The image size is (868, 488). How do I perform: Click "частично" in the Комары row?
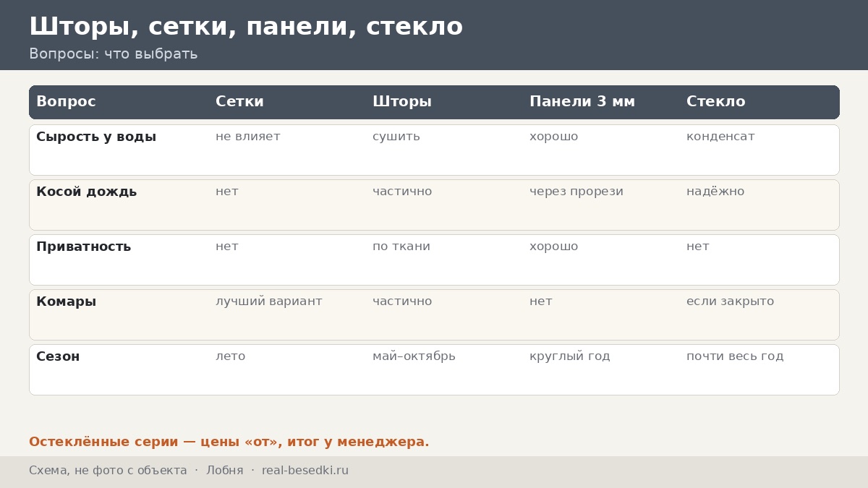402,301
